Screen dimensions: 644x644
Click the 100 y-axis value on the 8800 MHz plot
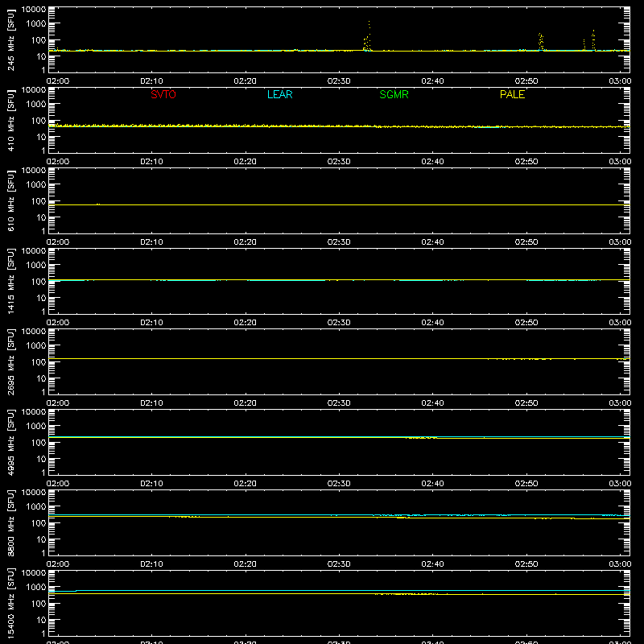coord(39,523)
